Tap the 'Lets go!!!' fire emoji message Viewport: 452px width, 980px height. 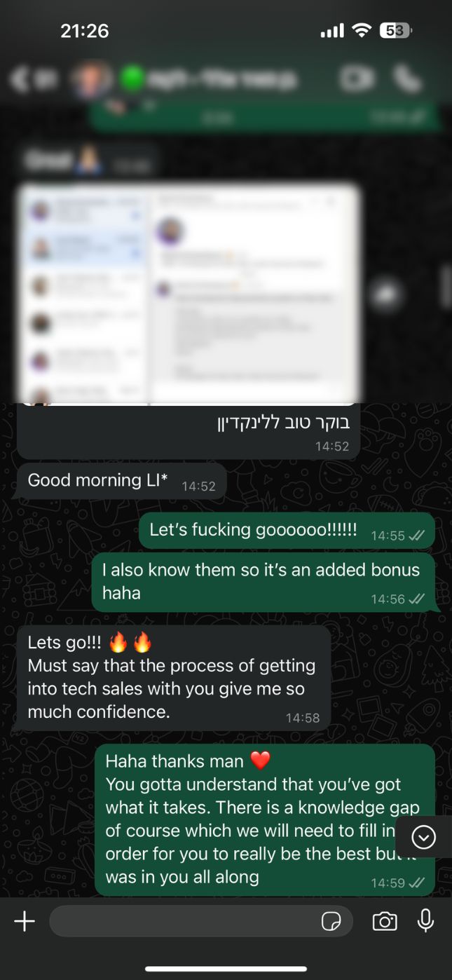pos(173,678)
